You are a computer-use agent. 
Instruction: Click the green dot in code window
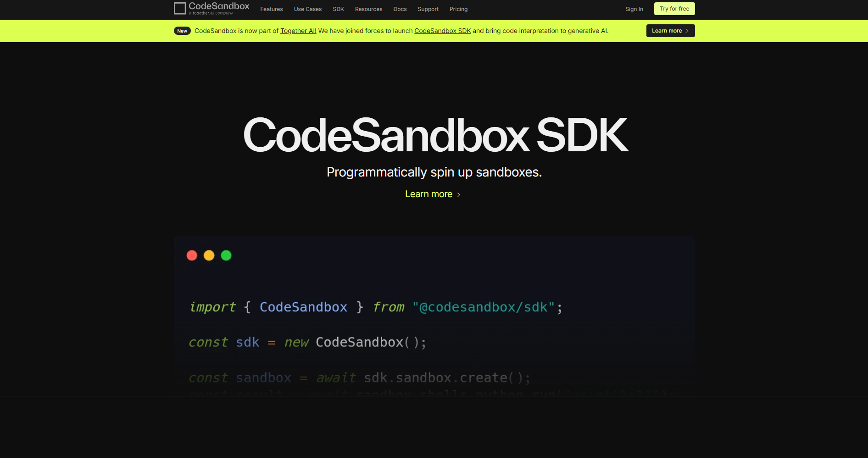(x=226, y=255)
